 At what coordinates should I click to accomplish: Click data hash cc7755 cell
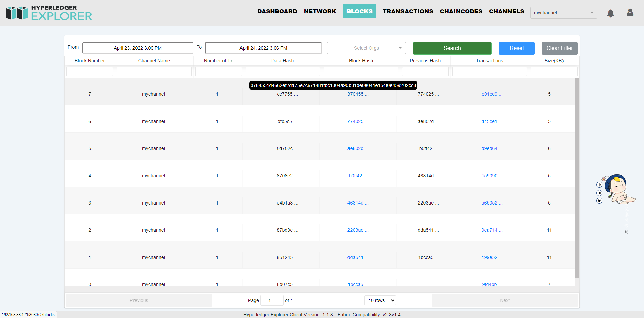[287, 94]
